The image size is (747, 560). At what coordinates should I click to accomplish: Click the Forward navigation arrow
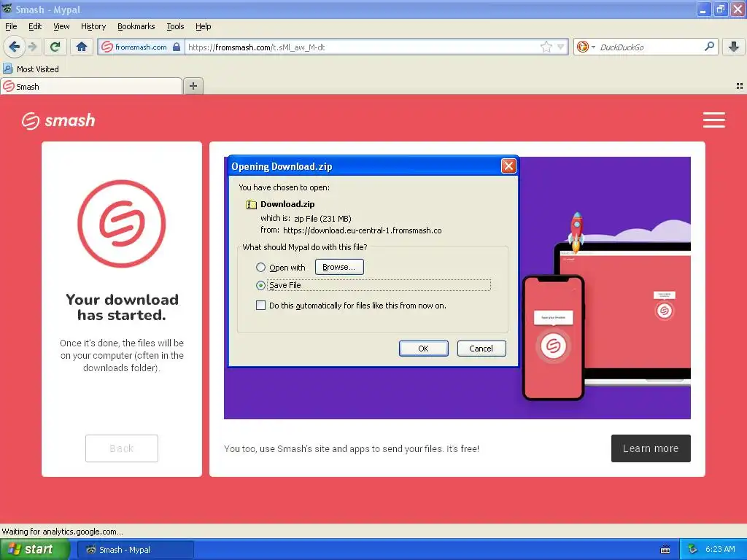pyautogui.click(x=32, y=47)
